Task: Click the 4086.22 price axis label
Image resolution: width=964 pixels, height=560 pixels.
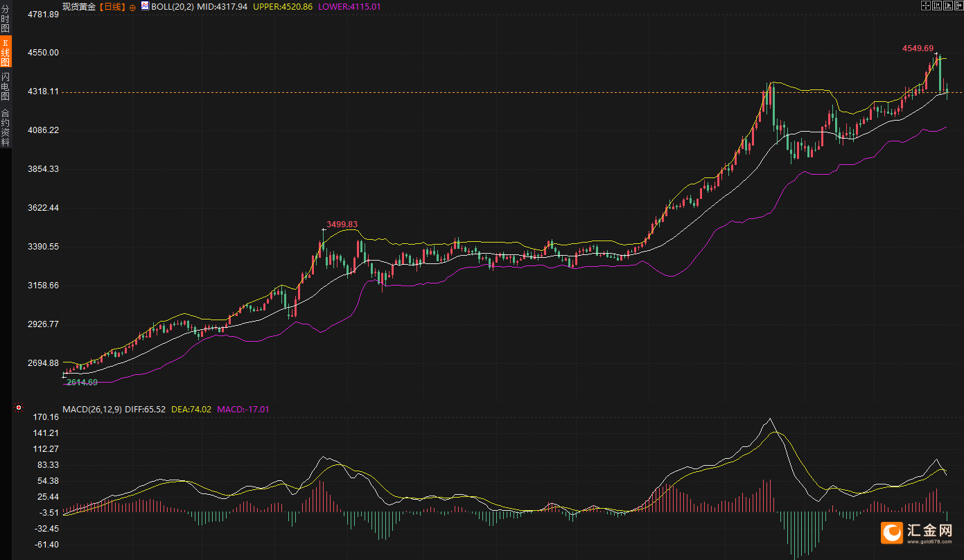Action: (x=43, y=130)
